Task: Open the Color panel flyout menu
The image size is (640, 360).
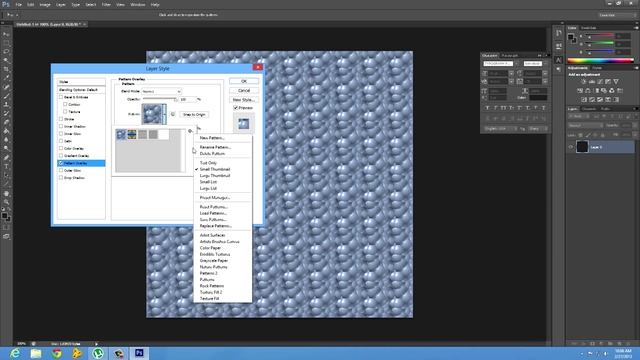Action: click(x=636, y=28)
